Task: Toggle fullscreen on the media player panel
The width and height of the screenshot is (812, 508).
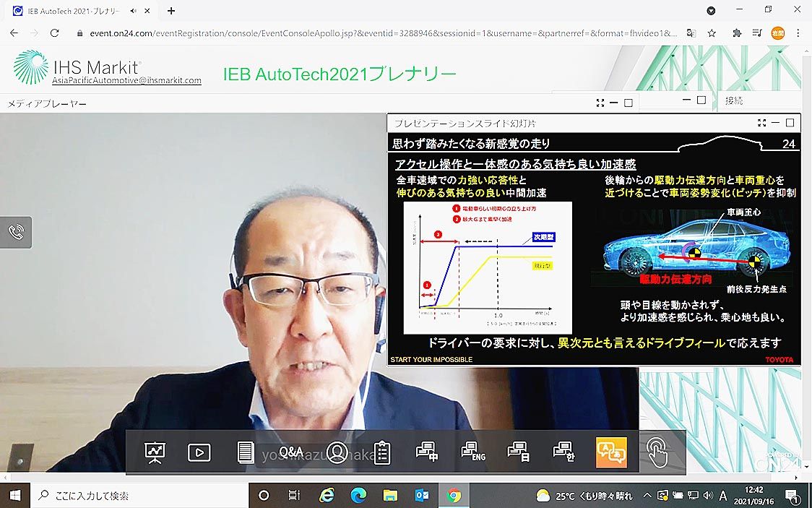Action: [x=600, y=103]
